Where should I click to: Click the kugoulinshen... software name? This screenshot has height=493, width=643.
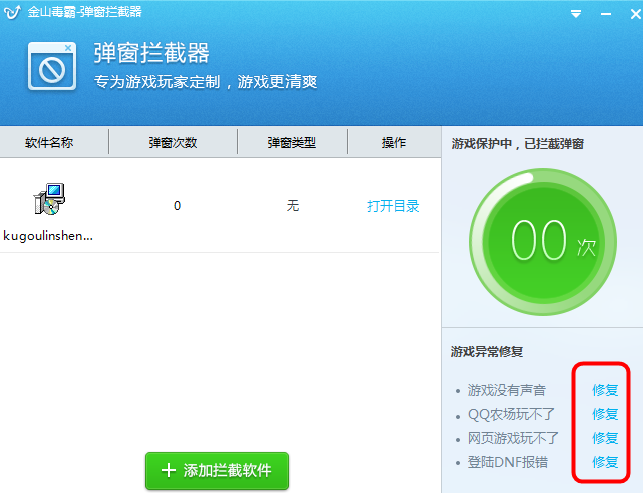(48, 236)
